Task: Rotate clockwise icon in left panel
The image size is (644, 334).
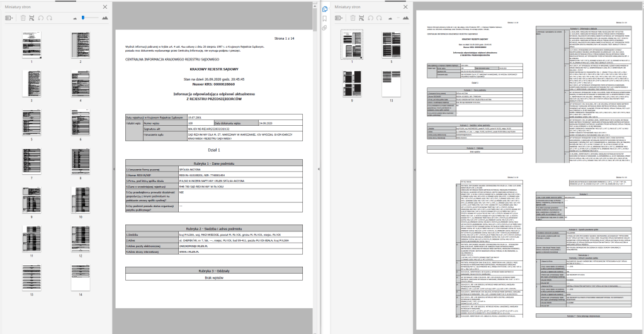Action: tap(49, 18)
